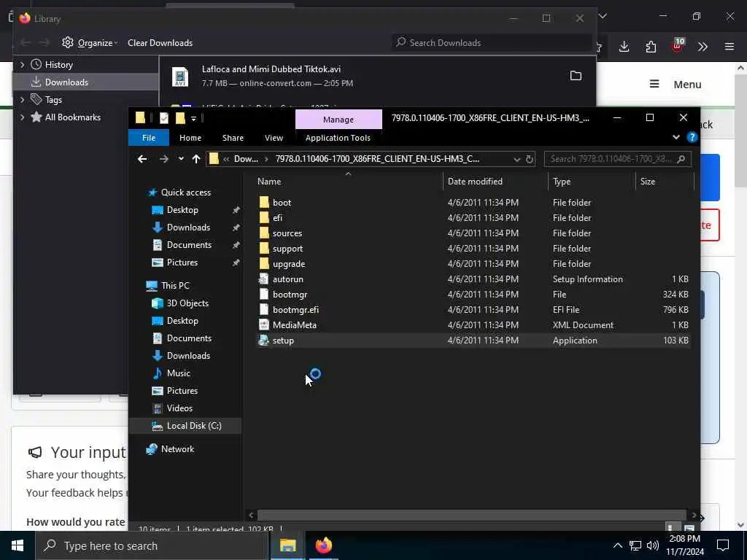Click the Search Downloads field in Library
This screenshot has height=560, width=747.
click(492, 43)
